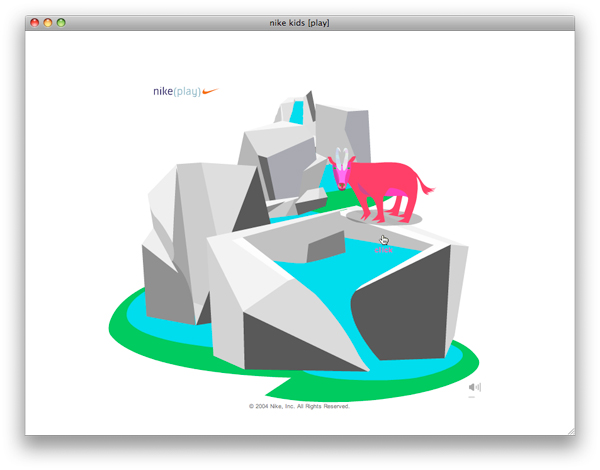Click the window resize grip corner
The height and width of the screenshot is (470, 600).
[x=571, y=431]
